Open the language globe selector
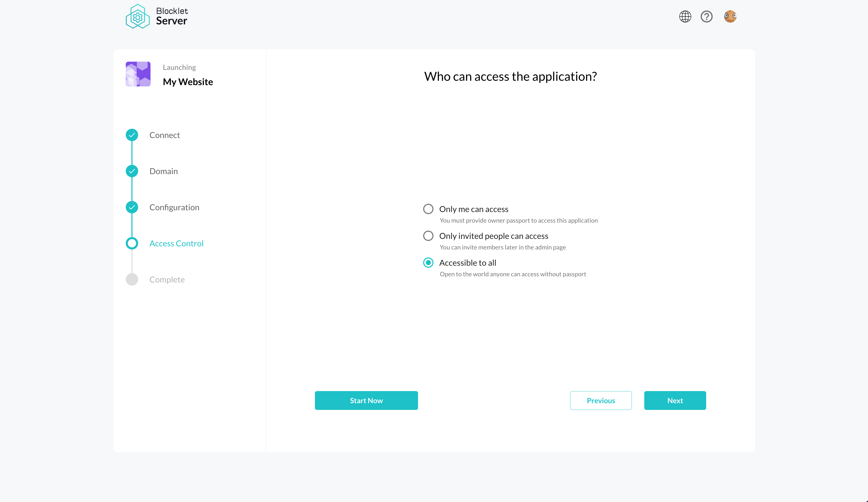Viewport: 868px width, 502px height. tap(685, 17)
